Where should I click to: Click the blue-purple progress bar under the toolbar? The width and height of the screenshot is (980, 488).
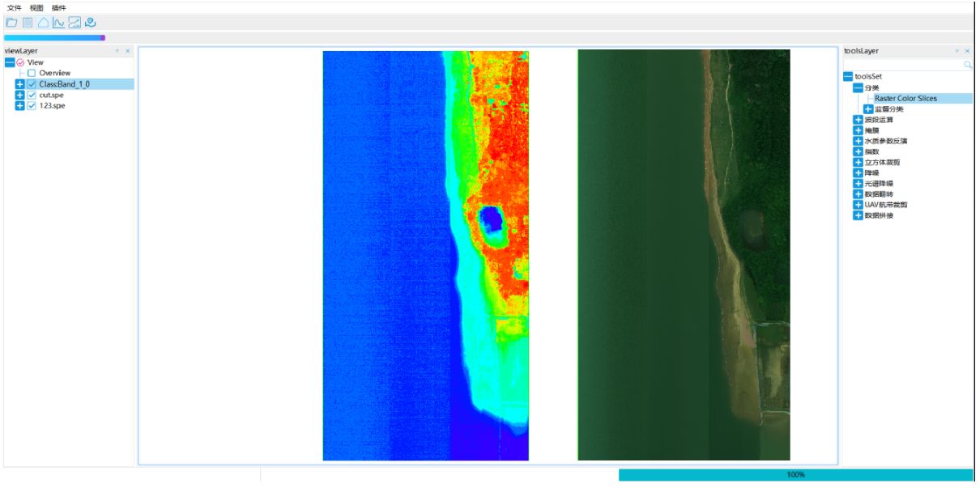(x=54, y=37)
